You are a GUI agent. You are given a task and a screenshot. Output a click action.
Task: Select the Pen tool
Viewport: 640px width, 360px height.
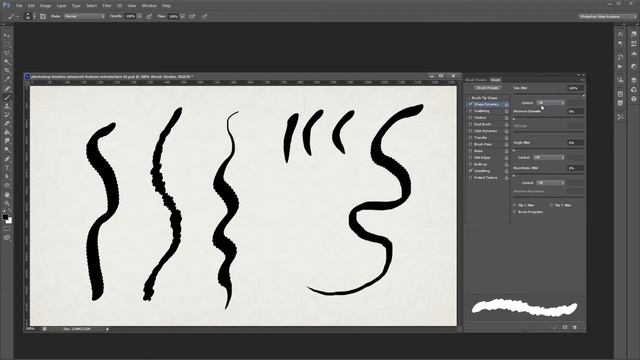(7, 158)
